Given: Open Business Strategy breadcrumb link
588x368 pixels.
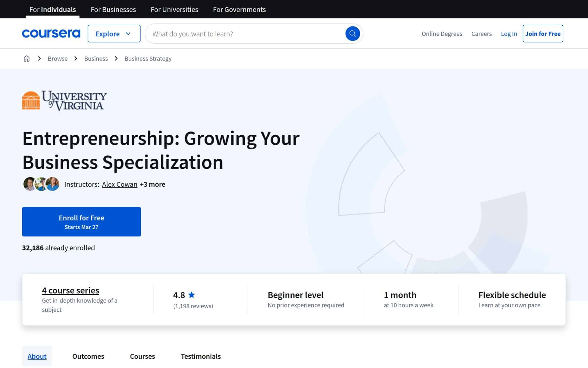Looking at the screenshot, I should [x=148, y=59].
